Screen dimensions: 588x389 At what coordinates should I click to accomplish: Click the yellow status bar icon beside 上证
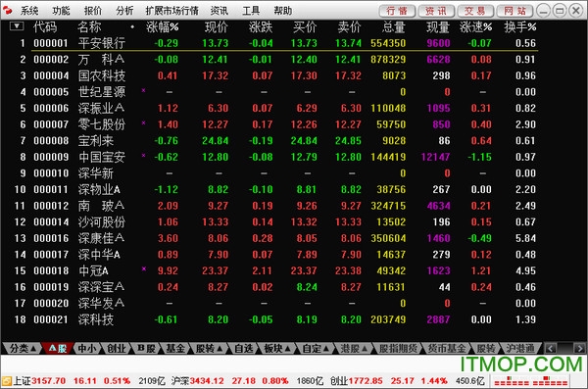[7, 381]
